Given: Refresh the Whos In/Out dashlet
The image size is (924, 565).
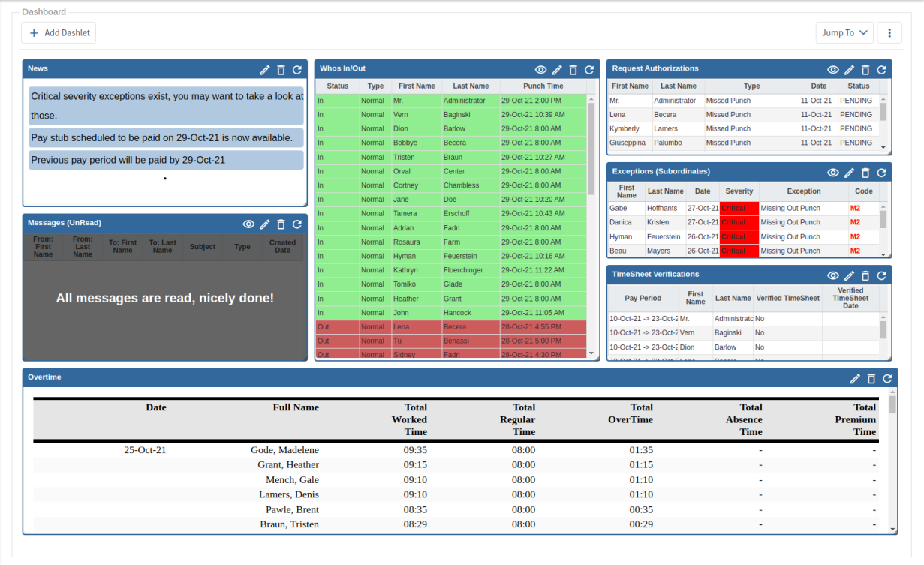Looking at the screenshot, I should (x=589, y=70).
